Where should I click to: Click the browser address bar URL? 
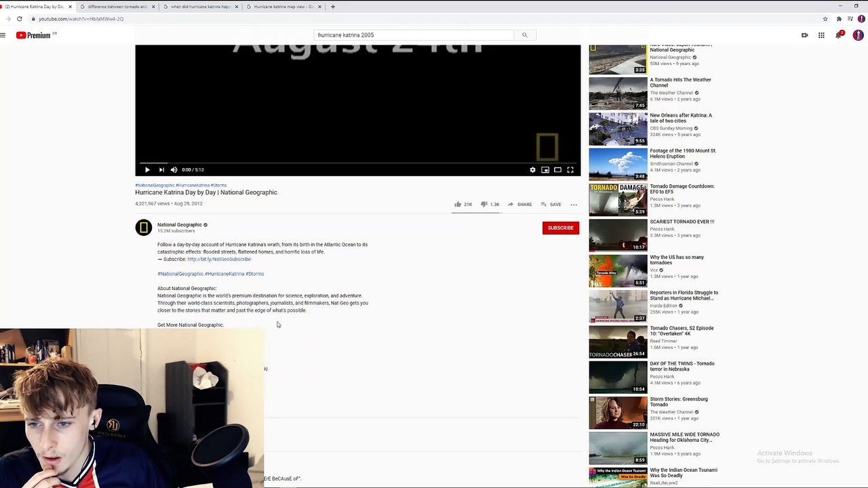[x=81, y=19]
